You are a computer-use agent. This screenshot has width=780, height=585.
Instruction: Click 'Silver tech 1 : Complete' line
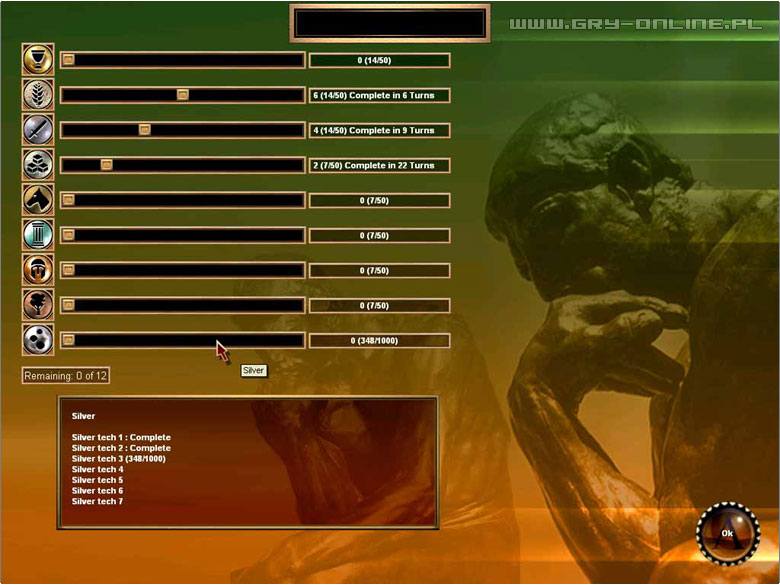tap(121, 437)
